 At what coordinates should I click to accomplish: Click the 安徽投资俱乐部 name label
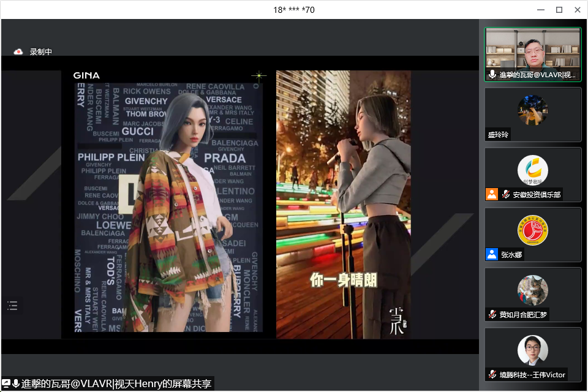537,194
